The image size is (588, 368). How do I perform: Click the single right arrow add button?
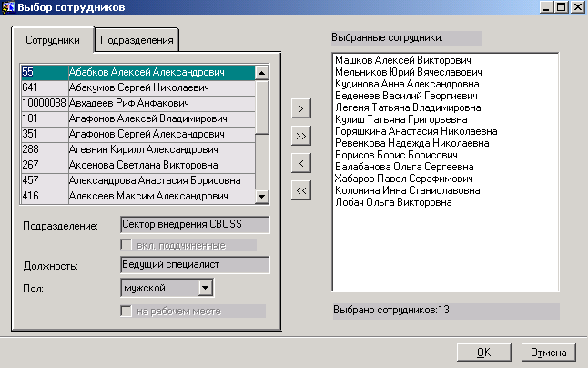pyautogui.click(x=300, y=108)
